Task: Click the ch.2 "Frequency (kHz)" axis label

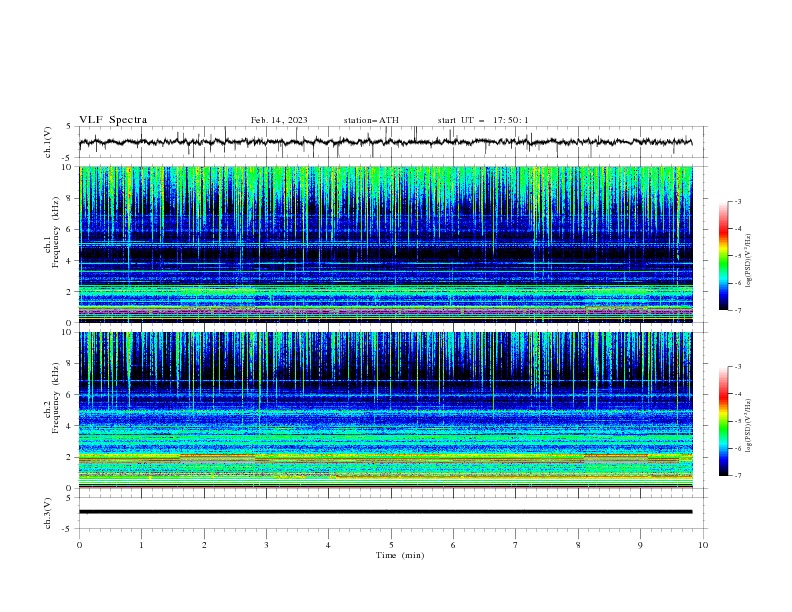Action: (x=56, y=398)
